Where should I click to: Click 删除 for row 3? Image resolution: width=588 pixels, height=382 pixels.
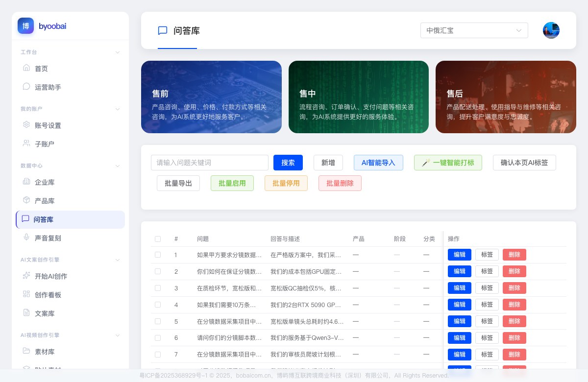514,288
